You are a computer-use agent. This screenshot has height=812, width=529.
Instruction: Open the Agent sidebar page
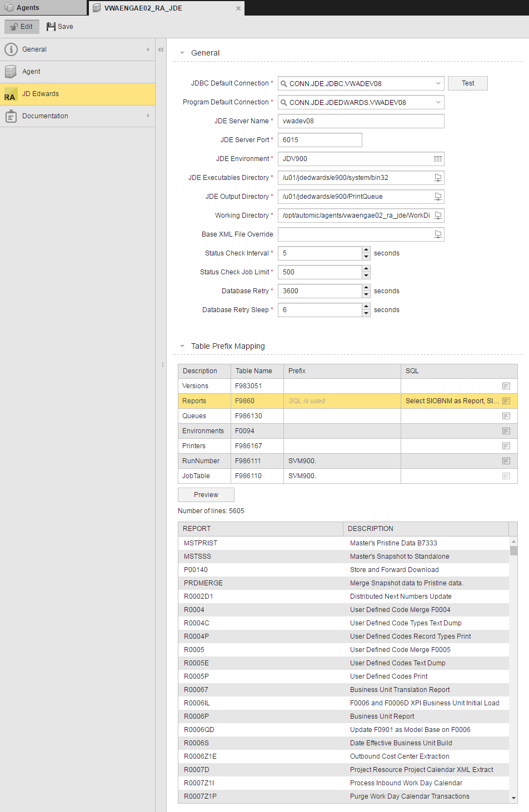[x=77, y=72]
